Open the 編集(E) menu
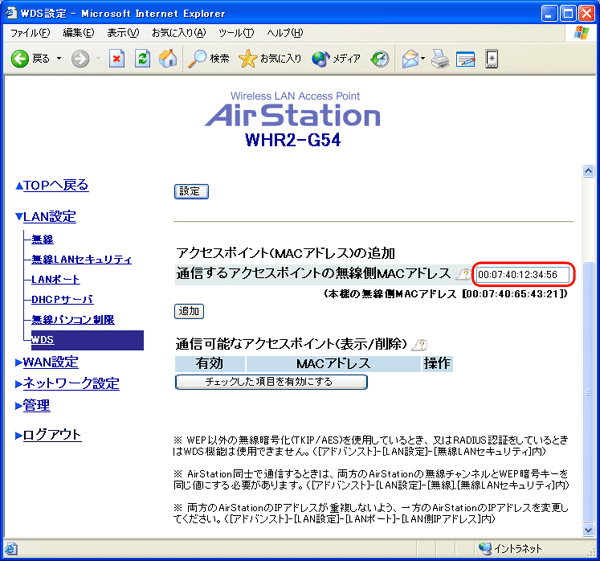 78,33
